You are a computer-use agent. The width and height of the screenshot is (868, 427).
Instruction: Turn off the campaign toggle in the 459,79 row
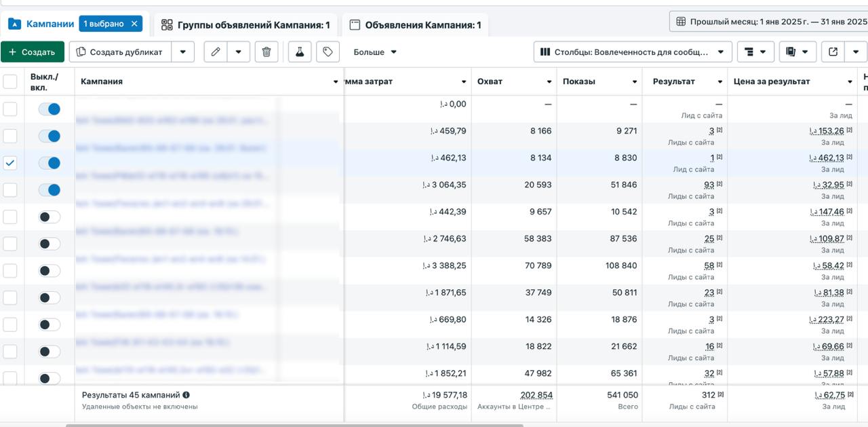point(50,136)
